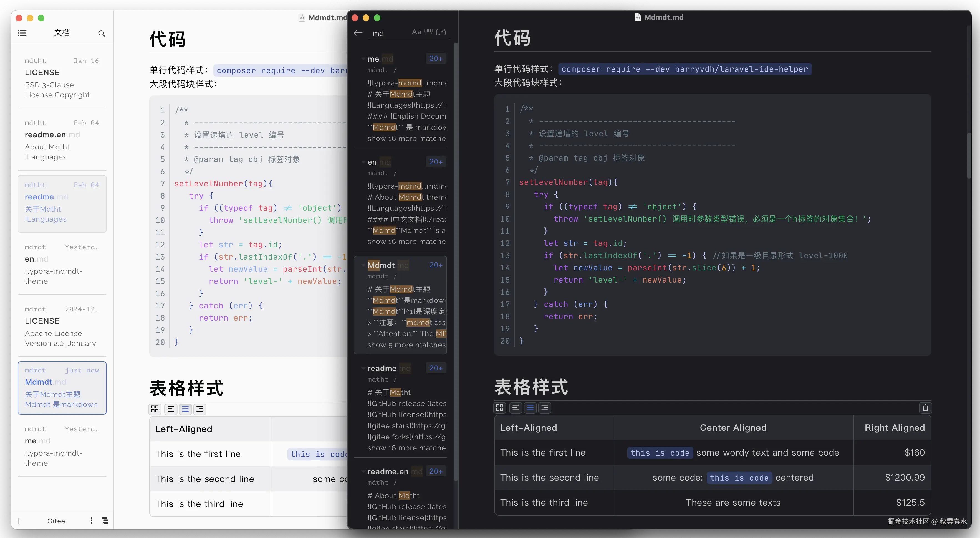The width and height of the screenshot is (980, 538).
Task: Switch to the 文档 tab in sidebar
Action: pyautogui.click(x=62, y=33)
